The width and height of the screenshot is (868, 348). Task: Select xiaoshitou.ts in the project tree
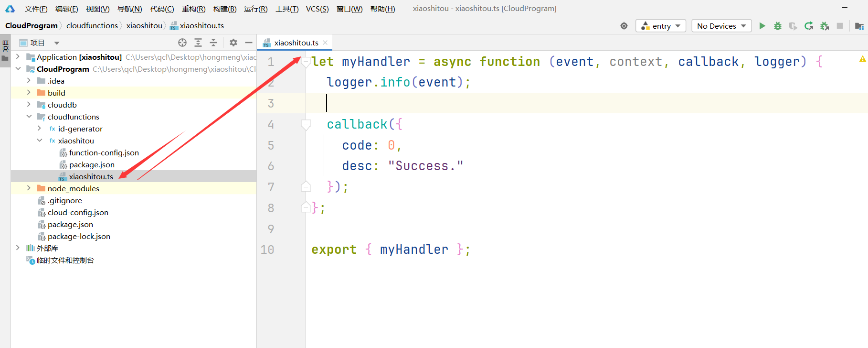point(91,176)
